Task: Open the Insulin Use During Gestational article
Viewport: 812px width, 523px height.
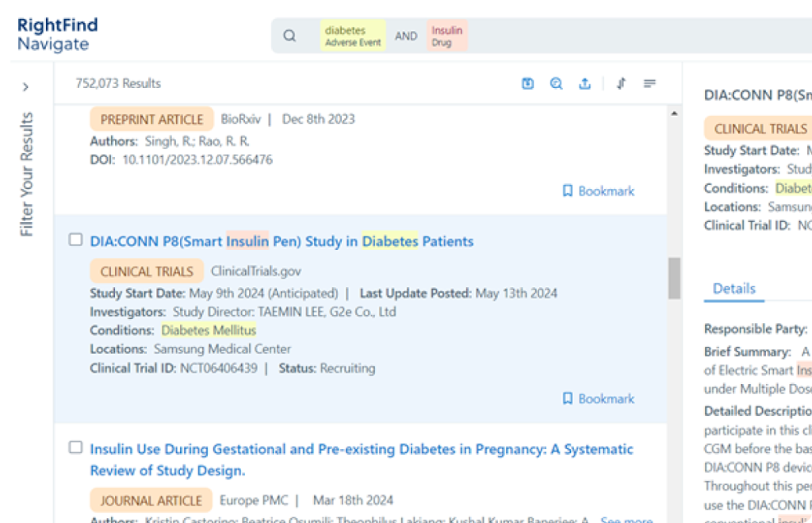Action: (362, 460)
